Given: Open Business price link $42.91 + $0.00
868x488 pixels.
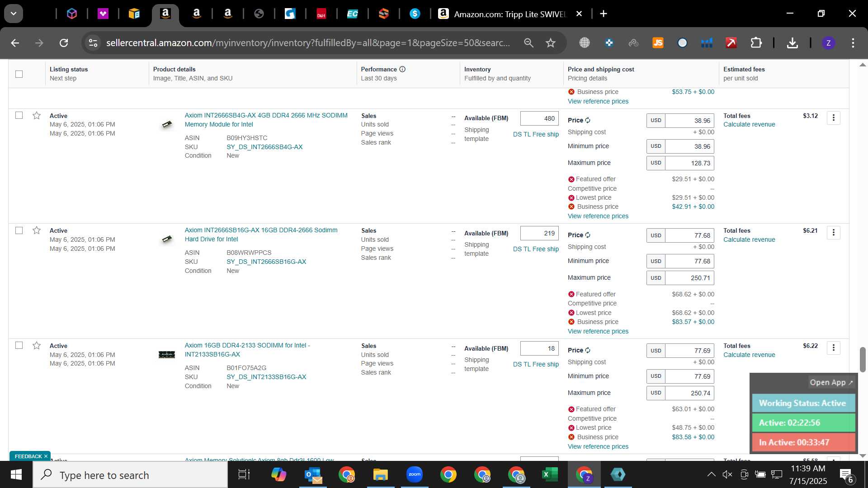Looking at the screenshot, I should tap(693, 206).
